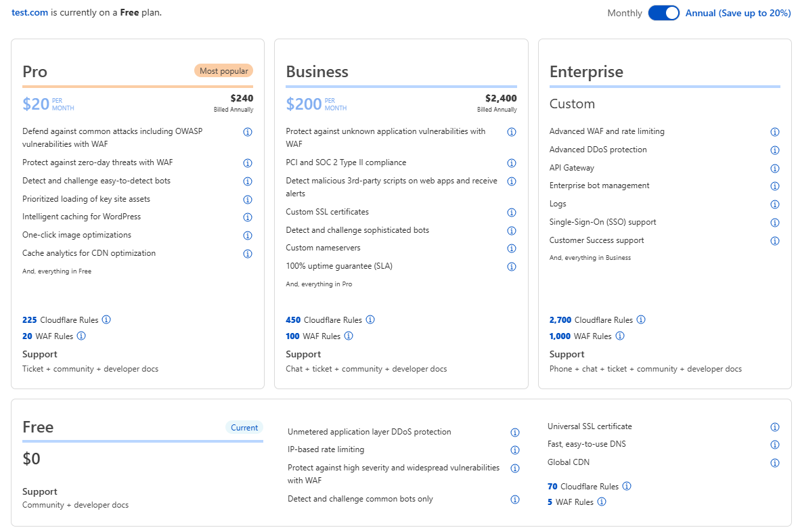Image resolution: width=798 pixels, height=532 pixels.
Task: Open info beside Universal SSL certificate
Action: [x=774, y=427]
